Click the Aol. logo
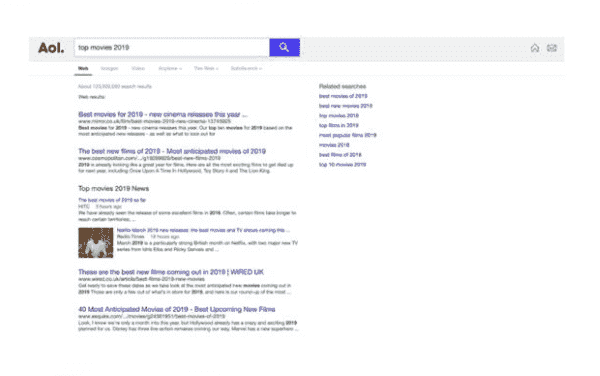Image resolution: width=600 pixels, height=376 pixels. point(51,48)
